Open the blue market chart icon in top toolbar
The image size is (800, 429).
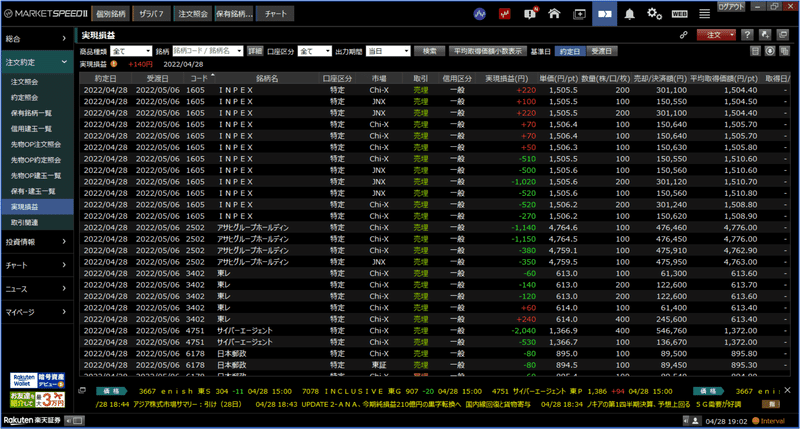(x=480, y=14)
